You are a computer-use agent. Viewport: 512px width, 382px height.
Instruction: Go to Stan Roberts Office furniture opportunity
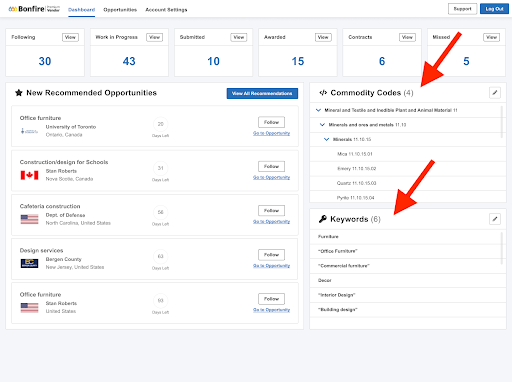tap(271, 310)
